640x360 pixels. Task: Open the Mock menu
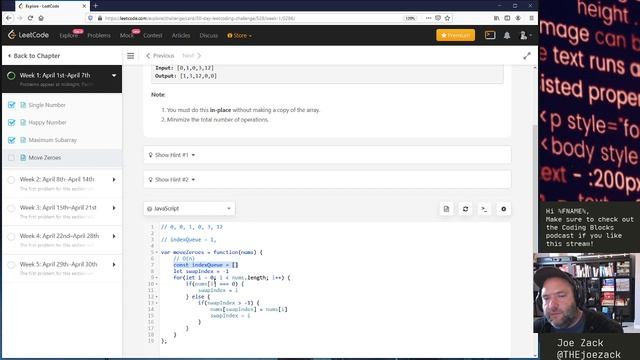(x=127, y=36)
